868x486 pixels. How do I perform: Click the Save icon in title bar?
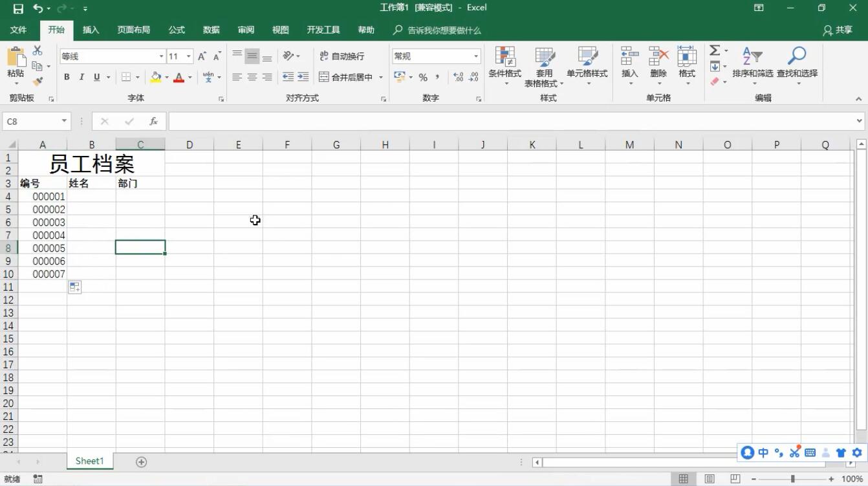pyautogui.click(x=18, y=8)
